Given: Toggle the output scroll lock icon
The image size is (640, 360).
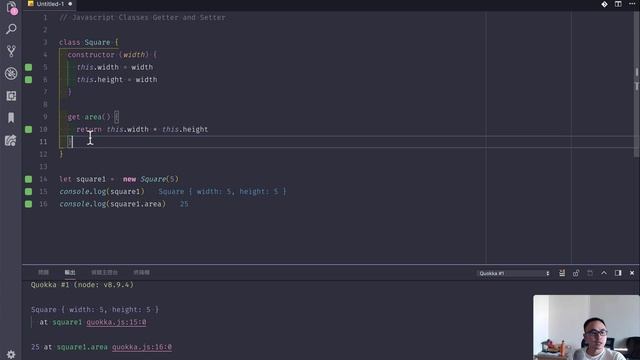Looking at the screenshot, I should coord(576,273).
